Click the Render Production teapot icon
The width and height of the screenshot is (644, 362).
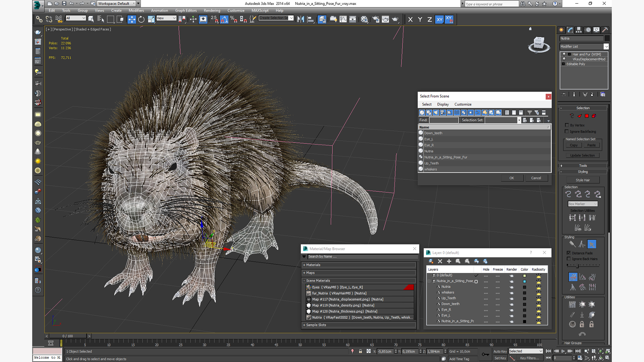click(x=395, y=19)
